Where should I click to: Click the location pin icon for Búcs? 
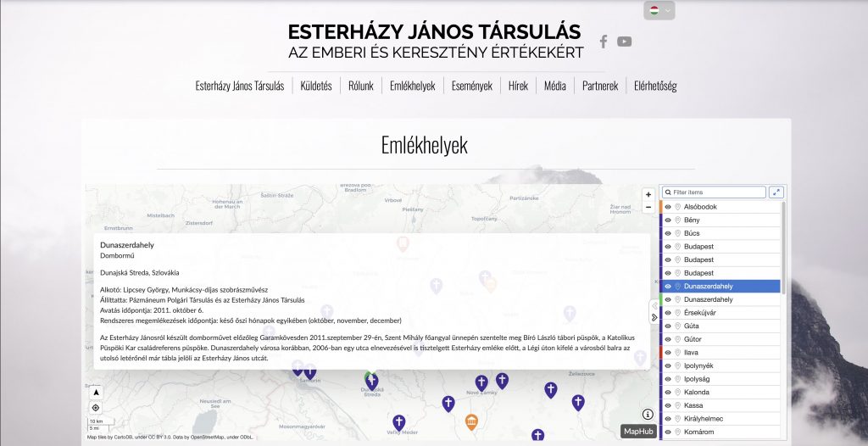[x=677, y=233]
